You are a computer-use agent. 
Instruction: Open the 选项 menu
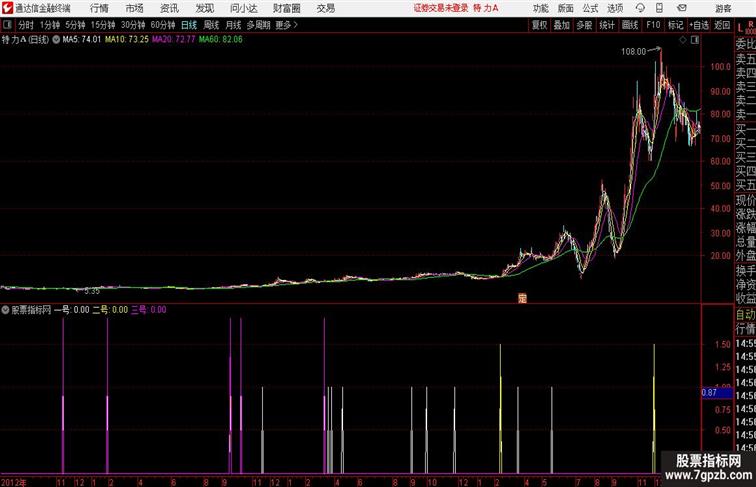(x=615, y=8)
